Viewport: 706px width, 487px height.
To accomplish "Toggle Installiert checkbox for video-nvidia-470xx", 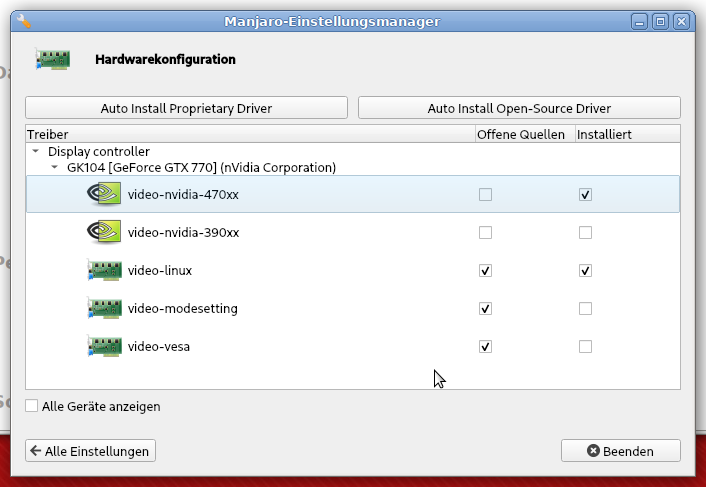I will [585, 194].
